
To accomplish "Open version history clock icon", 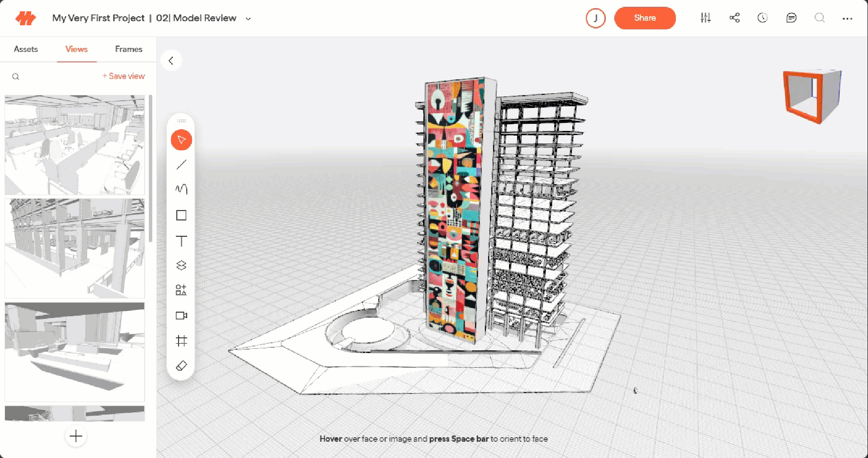I will (x=763, y=18).
